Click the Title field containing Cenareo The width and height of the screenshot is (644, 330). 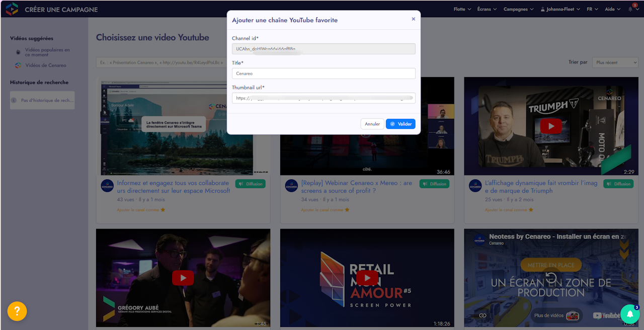coord(324,74)
